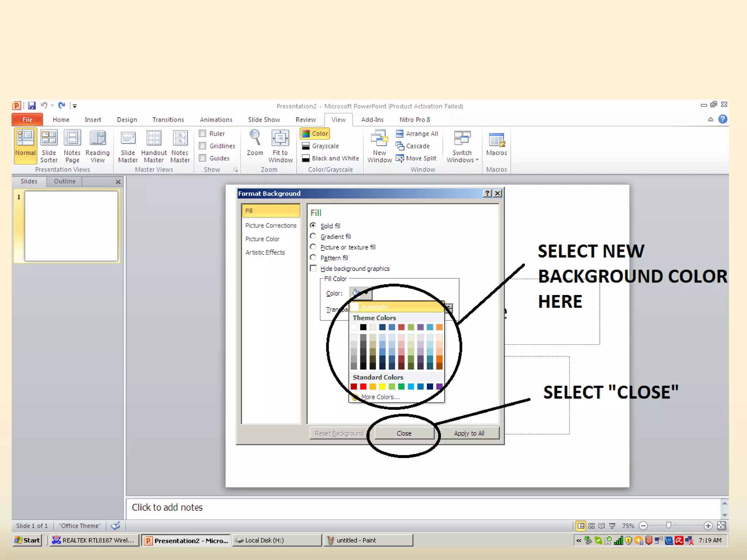Click Fit to Window icon
Screen dimensions: 747x560
pyautogui.click(x=280, y=139)
